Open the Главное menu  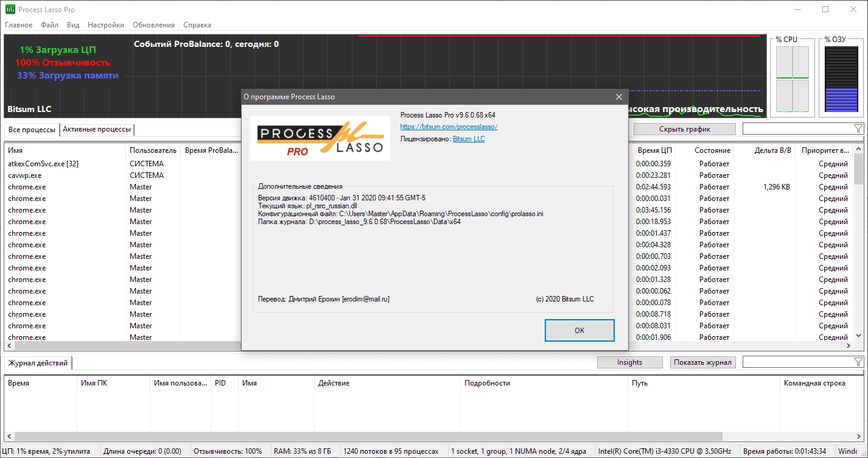(x=19, y=25)
